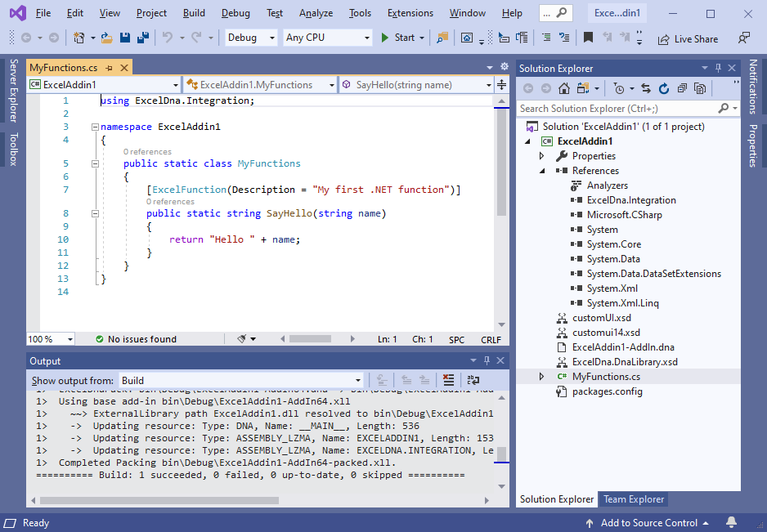Screen dimensions: 767x532
Task: Click Solution Explorer Home icon
Action: [x=564, y=88]
